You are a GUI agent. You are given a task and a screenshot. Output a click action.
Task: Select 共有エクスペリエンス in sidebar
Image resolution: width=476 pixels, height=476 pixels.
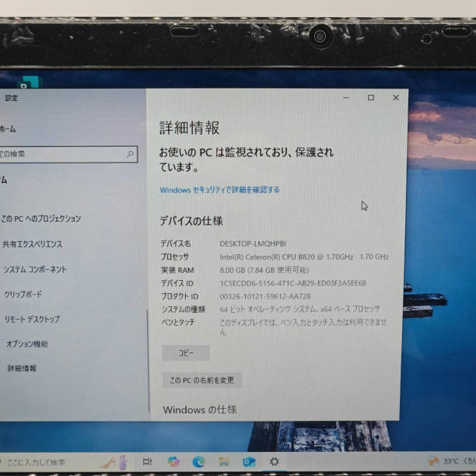[x=32, y=244]
